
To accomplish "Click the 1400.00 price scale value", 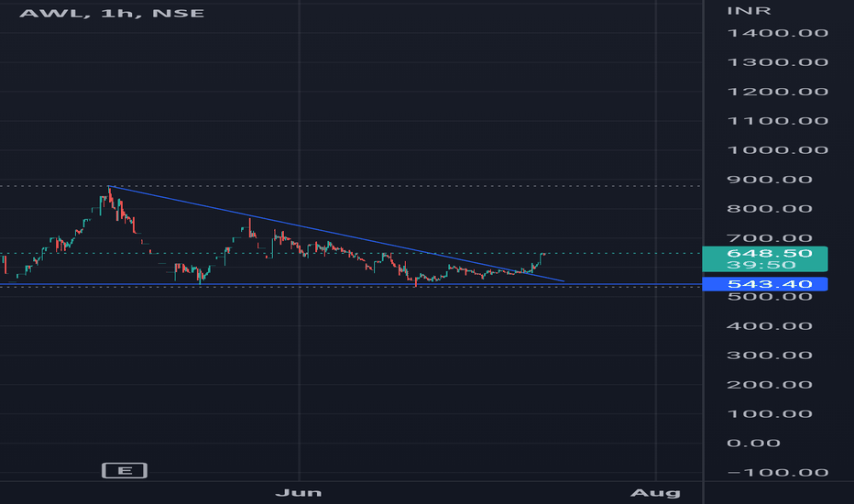I will click(778, 33).
